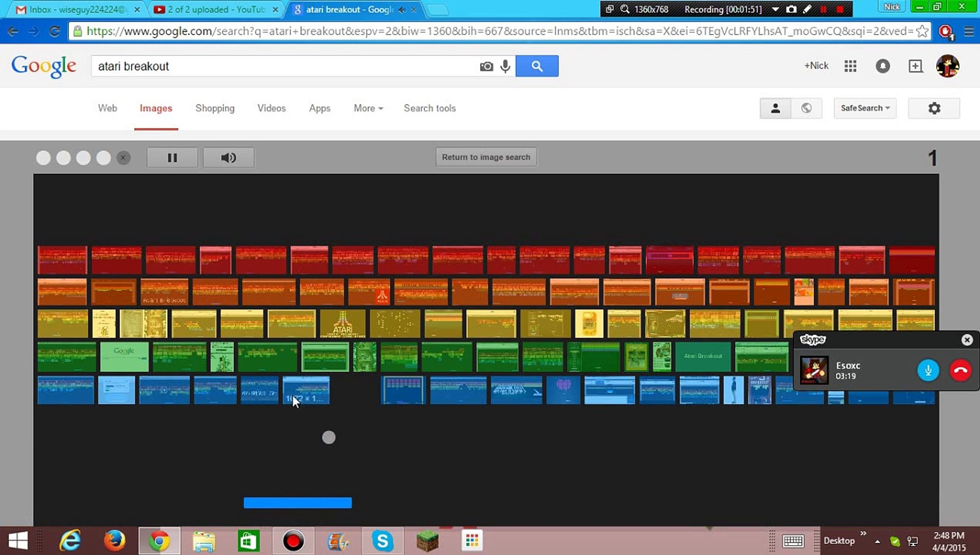
Task: Click the blue search magnifier button
Action: click(537, 66)
